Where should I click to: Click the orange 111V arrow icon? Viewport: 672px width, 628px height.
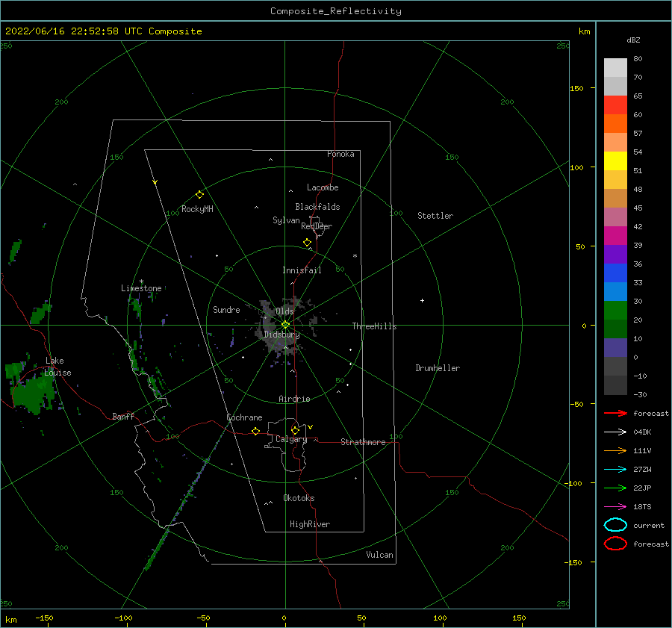(615, 450)
